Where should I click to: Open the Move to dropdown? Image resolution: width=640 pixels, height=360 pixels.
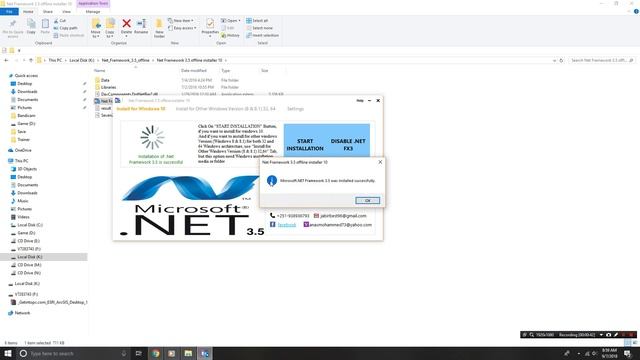click(x=96, y=29)
